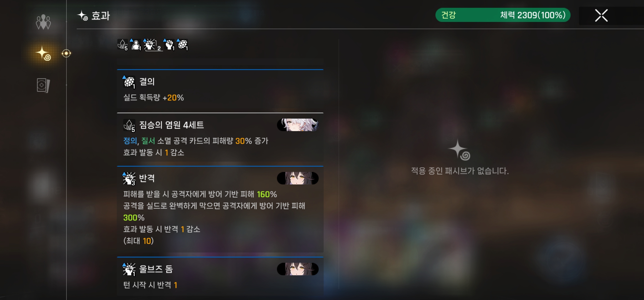644x300 pixels.
Task: Click the sidebar position marker circle
Action: (66, 53)
